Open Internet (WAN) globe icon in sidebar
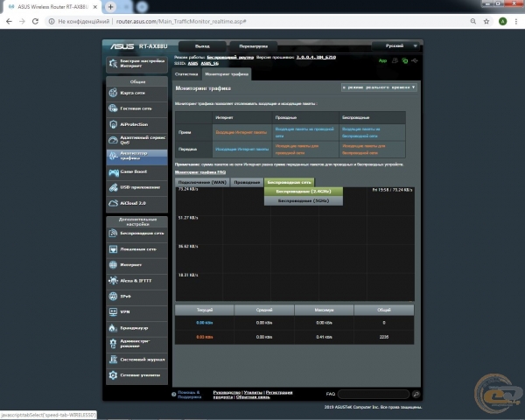This screenshot has width=525, height=420. (x=113, y=264)
